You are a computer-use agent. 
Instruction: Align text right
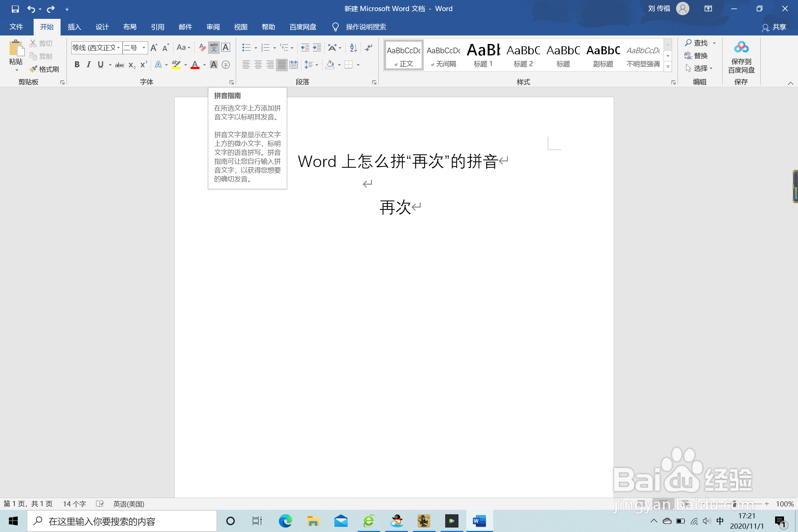270,65
